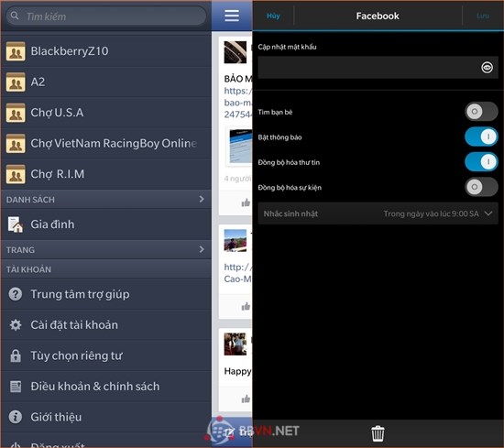Disable the Bật thông báo switch
The height and width of the screenshot is (448, 504).
[x=481, y=137]
